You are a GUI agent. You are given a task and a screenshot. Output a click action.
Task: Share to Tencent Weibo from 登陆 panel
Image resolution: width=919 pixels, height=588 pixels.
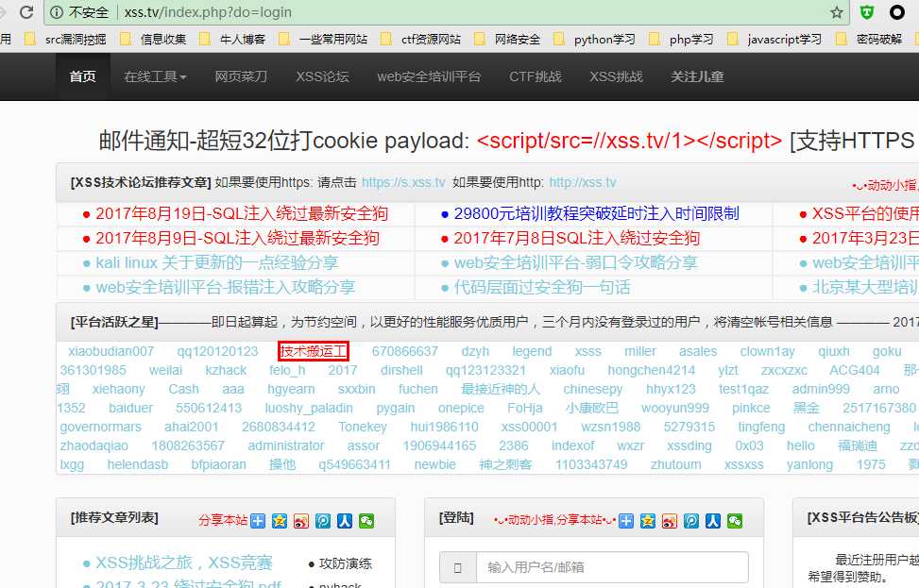[691, 521]
